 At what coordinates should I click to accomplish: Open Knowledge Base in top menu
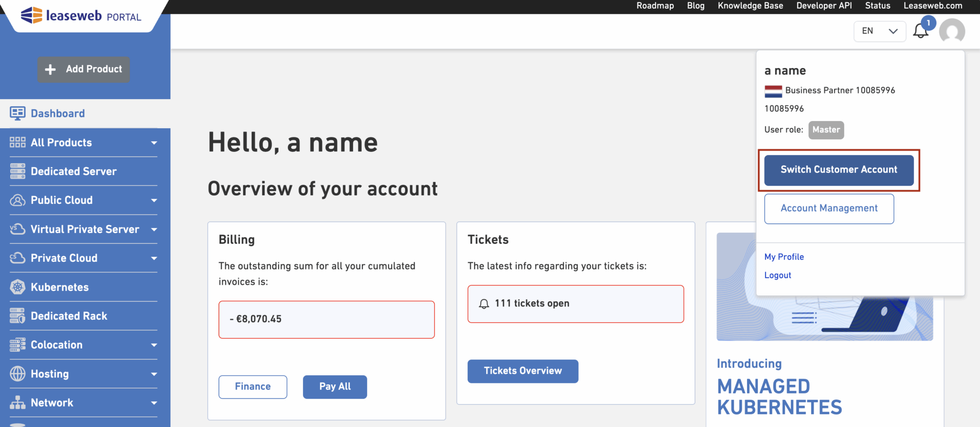[750, 6]
